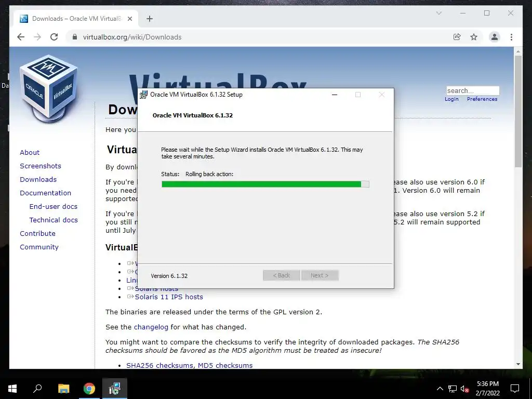Click the Chrome taskbar icon
This screenshot has width=532, height=399.
tap(89, 389)
